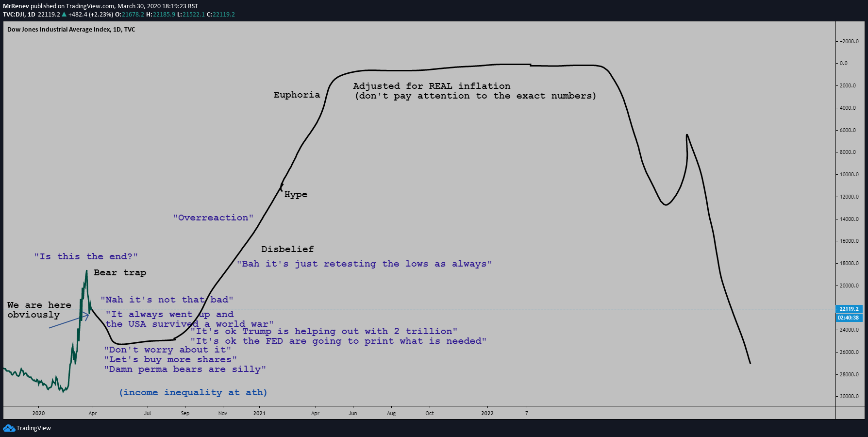Screen dimensions: 868x437
Task: Click the current price tag 22119.2
Action: 849,309
